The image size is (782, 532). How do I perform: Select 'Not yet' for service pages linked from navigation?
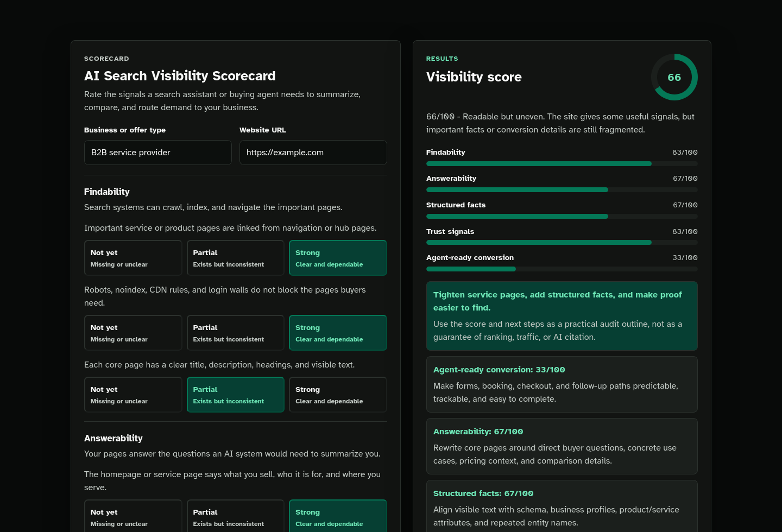133,258
